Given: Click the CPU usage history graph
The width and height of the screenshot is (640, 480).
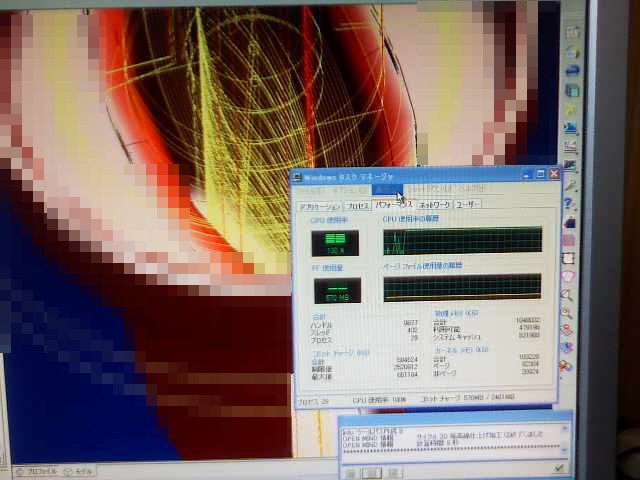Looking at the screenshot, I should (462, 240).
